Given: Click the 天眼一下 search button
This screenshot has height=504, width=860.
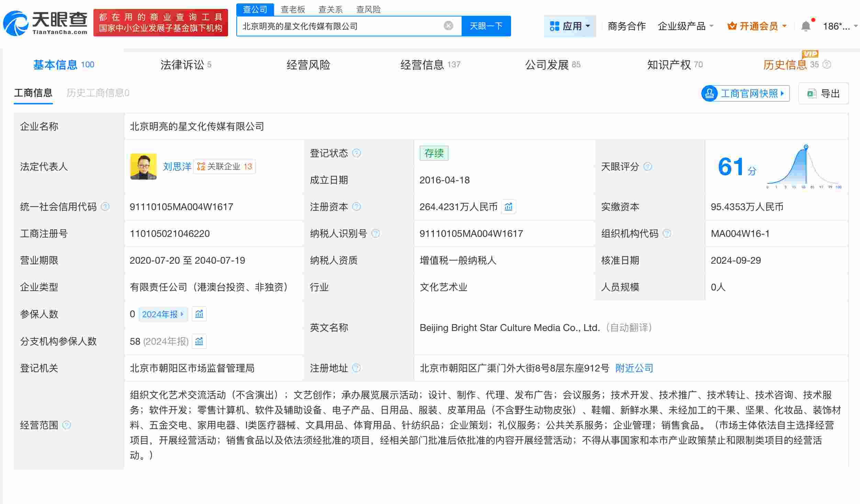Looking at the screenshot, I should pos(486,25).
